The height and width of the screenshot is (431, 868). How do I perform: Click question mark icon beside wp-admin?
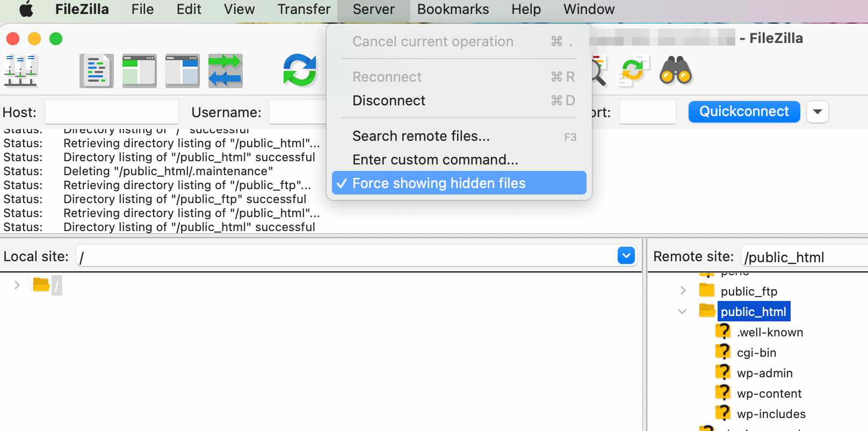pos(724,372)
